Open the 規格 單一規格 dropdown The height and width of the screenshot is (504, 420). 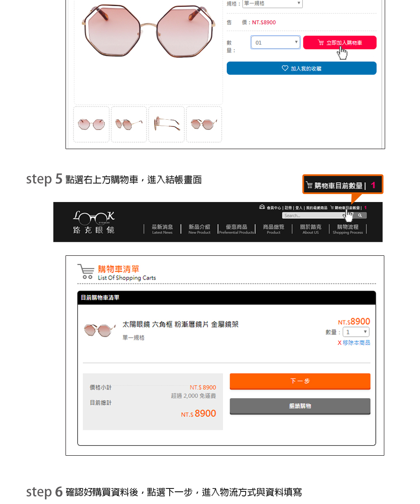pos(273,4)
